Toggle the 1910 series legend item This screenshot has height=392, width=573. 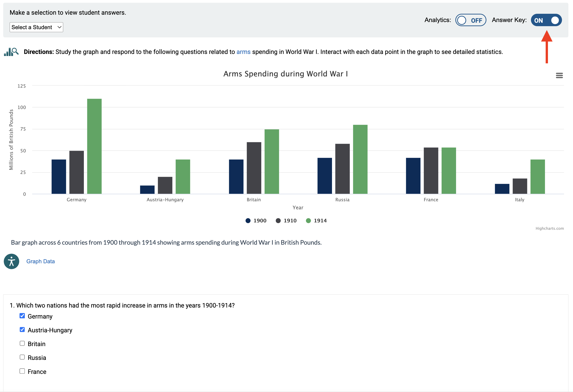[286, 221]
